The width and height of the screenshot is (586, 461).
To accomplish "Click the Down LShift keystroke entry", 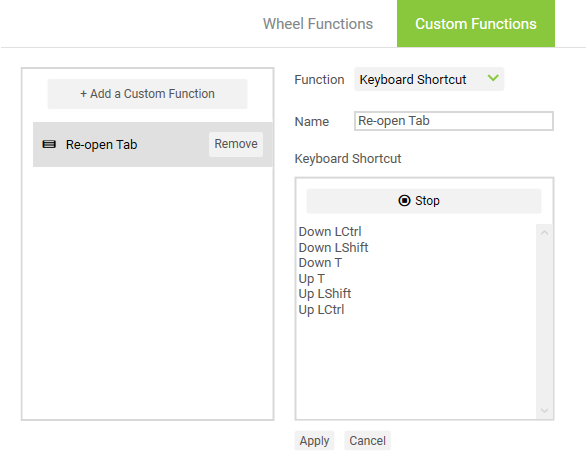I will [x=333, y=247].
